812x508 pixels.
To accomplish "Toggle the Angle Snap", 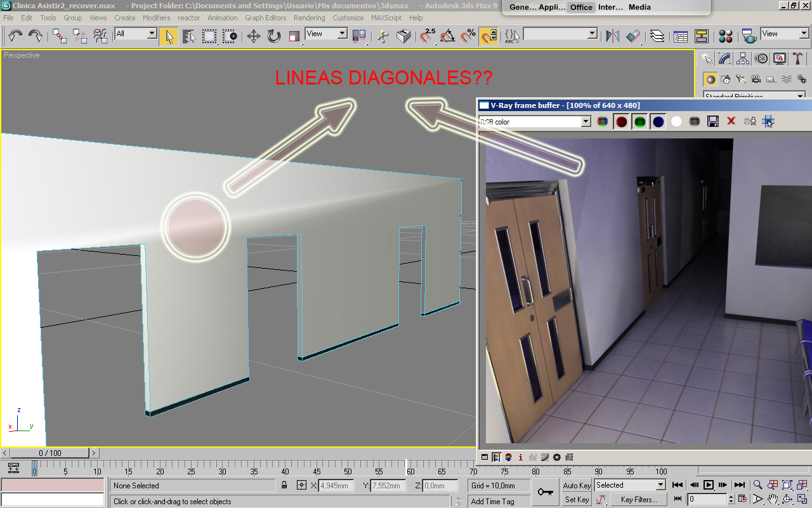I will pyautogui.click(x=448, y=36).
